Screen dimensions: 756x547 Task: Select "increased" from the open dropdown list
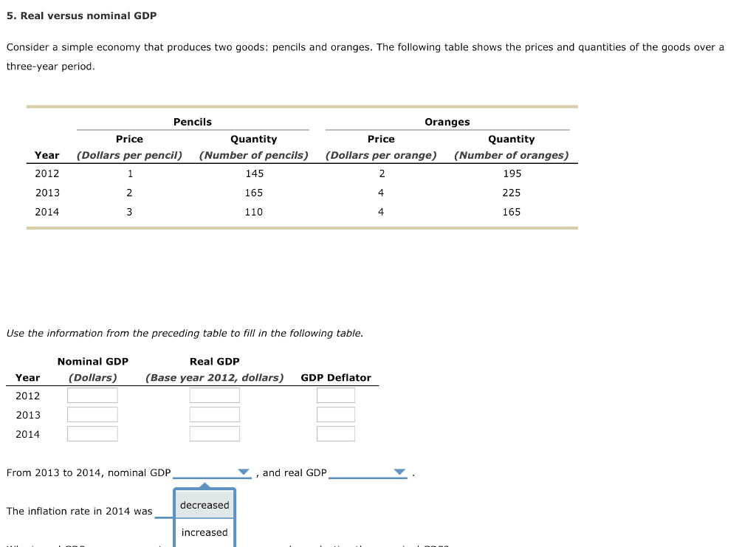pyautogui.click(x=205, y=532)
